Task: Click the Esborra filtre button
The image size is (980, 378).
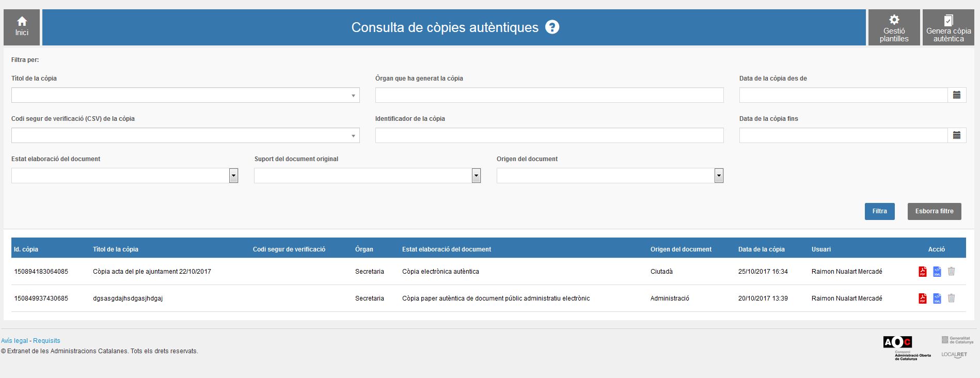Action: 934,211
